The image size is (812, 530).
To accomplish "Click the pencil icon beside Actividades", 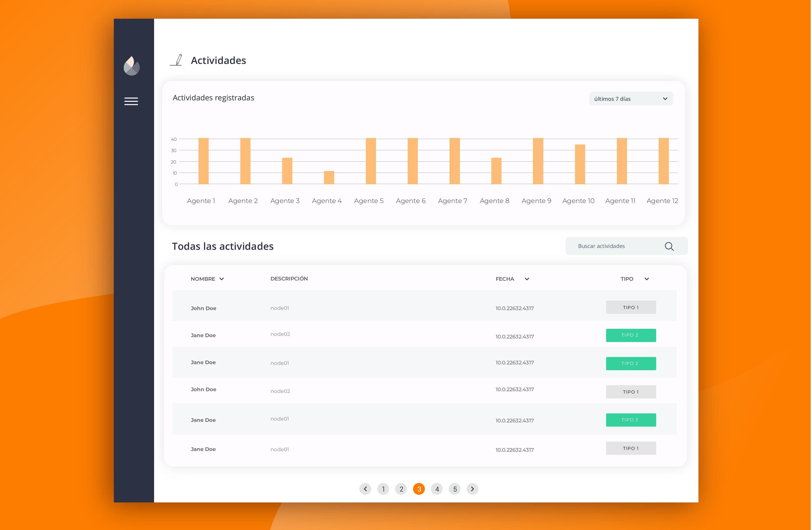I will click(x=176, y=60).
